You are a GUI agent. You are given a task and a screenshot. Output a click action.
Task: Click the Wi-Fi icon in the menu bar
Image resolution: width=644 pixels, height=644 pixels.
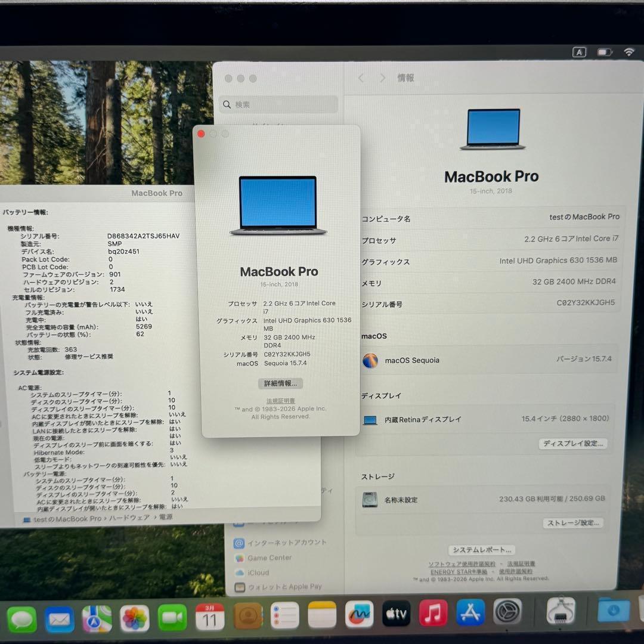[x=630, y=52]
